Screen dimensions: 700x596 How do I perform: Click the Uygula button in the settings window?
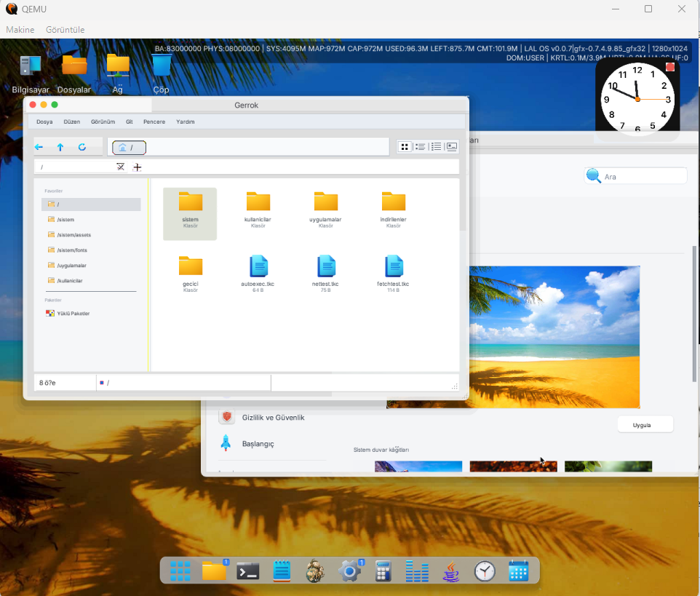pos(645,424)
